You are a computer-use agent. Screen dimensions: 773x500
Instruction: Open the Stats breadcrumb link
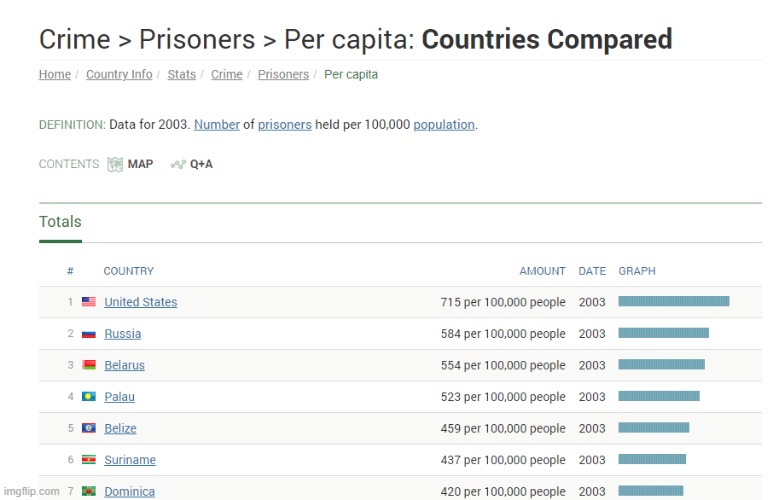coord(182,75)
